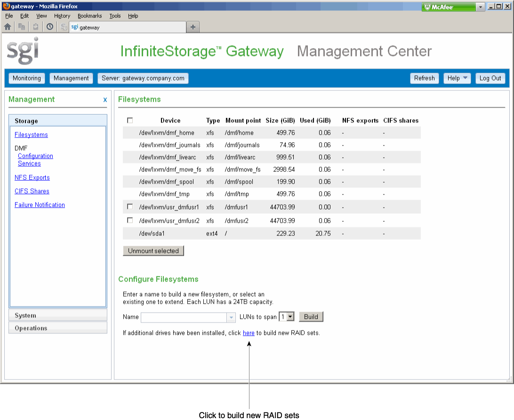This screenshot has width=514, height=420.
Task: Open the View menu
Action: (41, 16)
